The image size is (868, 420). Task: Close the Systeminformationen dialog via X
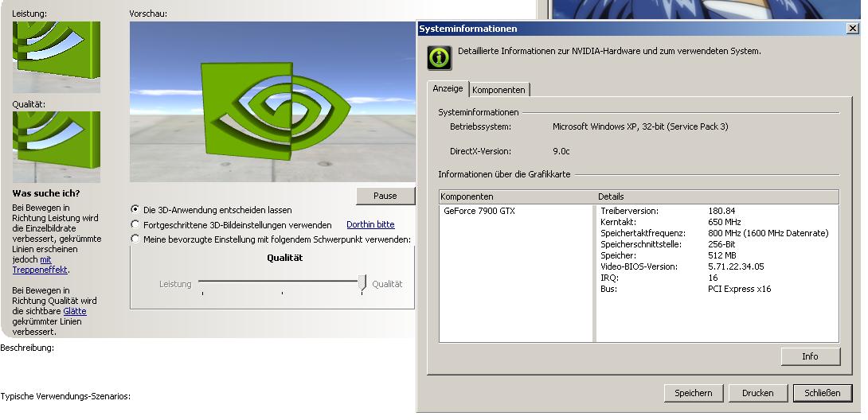(853, 28)
